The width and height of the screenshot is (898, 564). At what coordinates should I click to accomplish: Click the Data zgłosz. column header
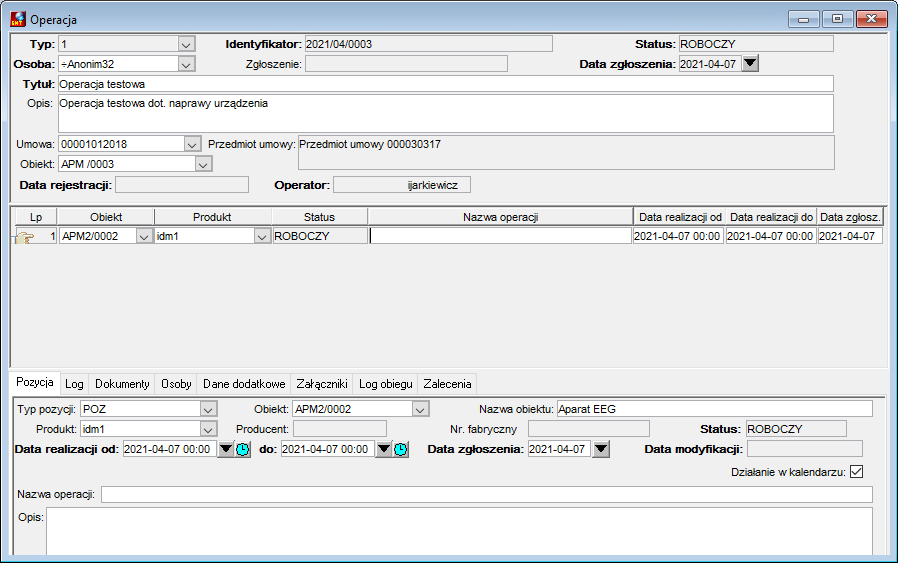coord(850,217)
